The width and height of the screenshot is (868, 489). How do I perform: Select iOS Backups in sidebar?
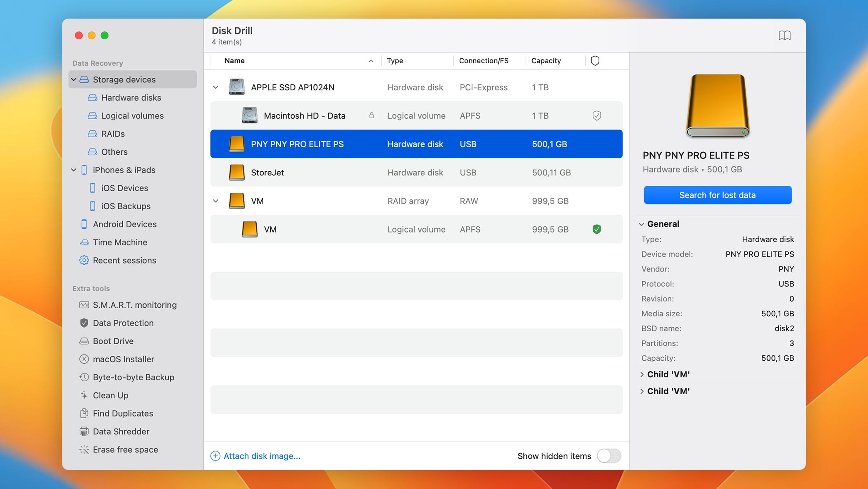[x=120, y=206]
